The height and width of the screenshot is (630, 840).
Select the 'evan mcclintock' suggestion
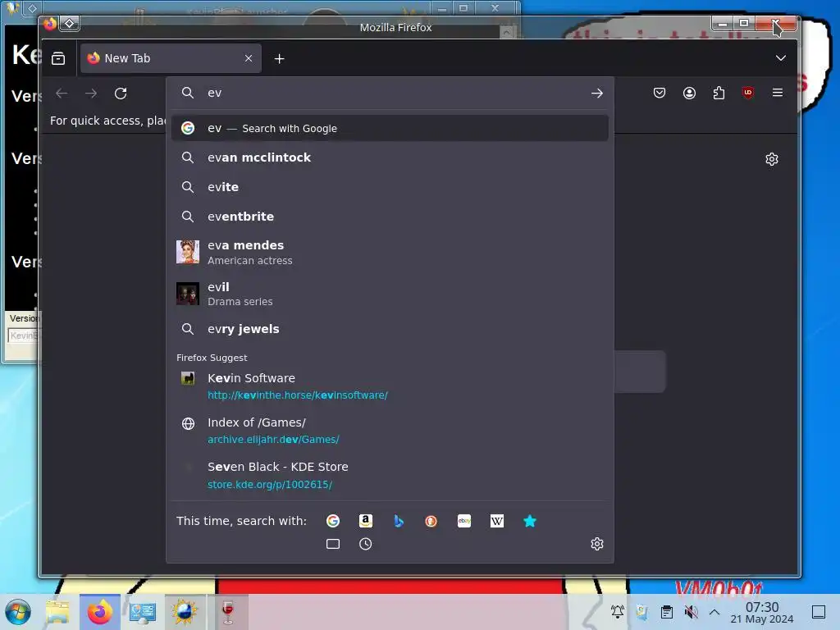click(390, 157)
